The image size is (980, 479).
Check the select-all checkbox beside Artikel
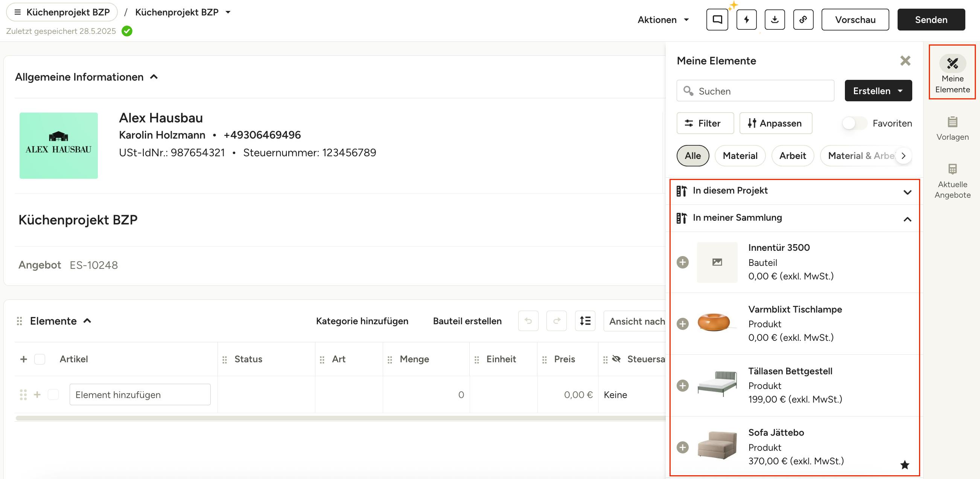[40, 359]
